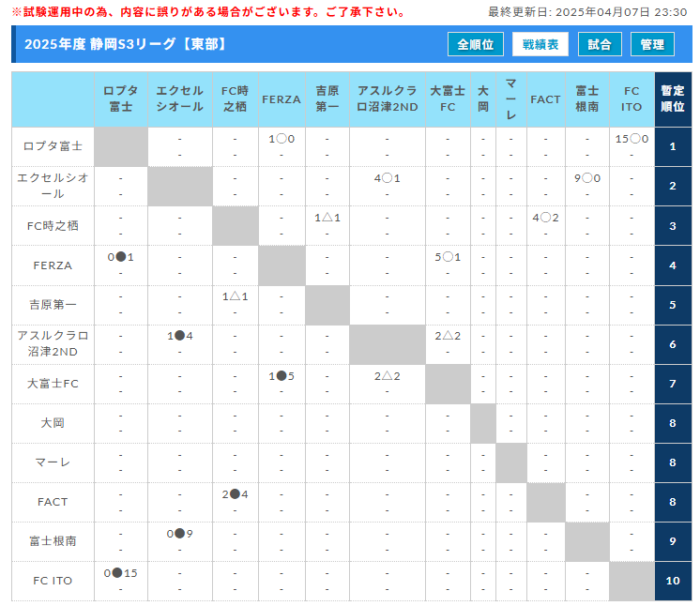Open the 5○1 result in FERZA row
Screen dimensions: 700x606
pyautogui.click(x=448, y=257)
